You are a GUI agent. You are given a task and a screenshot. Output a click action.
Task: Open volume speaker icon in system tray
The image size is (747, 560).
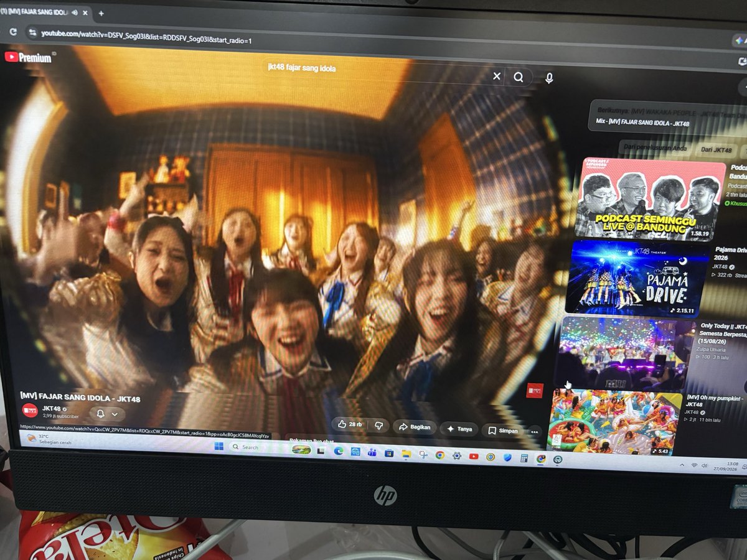click(x=704, y=465)
